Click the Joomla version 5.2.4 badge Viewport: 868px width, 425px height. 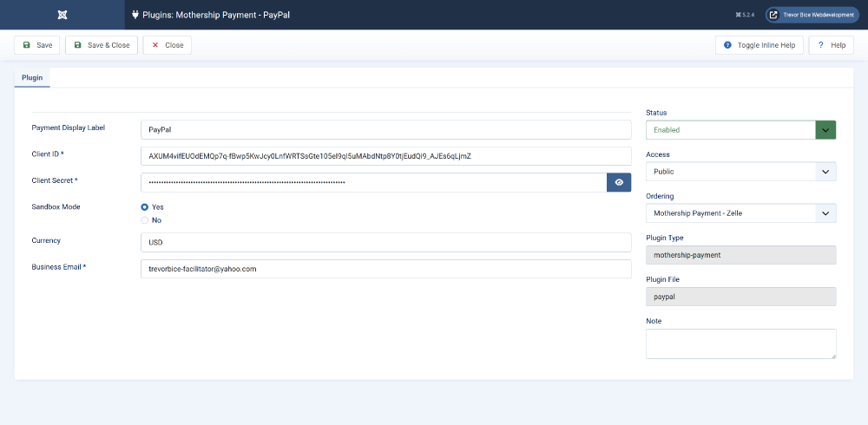click(745, 15)
